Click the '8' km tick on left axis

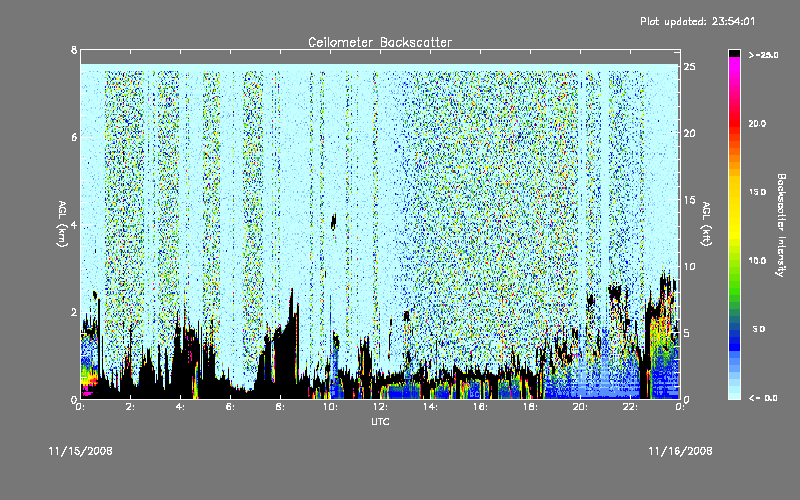(74, 51)
